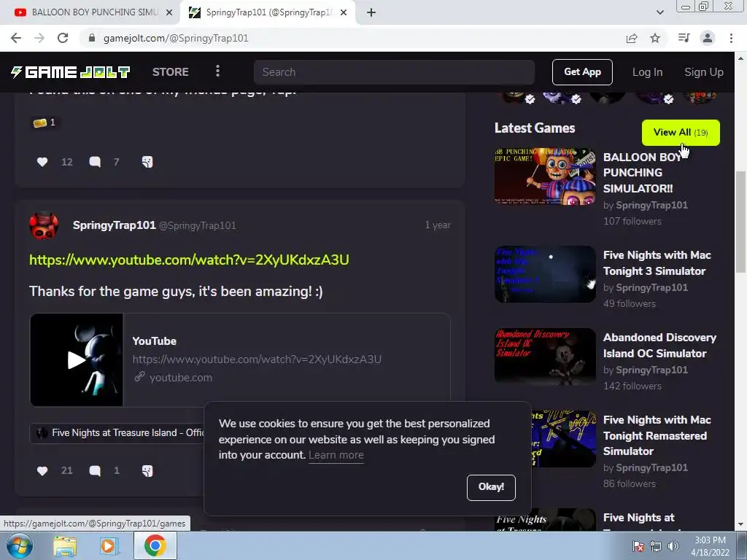The image size is (747, 560).
Task: Like the post with 12 likes
Action: pos(42,162)
